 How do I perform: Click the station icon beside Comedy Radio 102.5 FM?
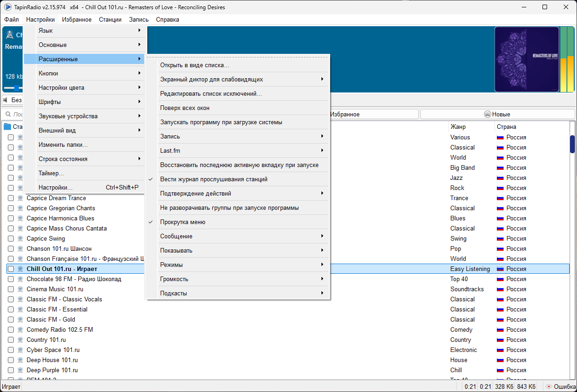(20, 329)
